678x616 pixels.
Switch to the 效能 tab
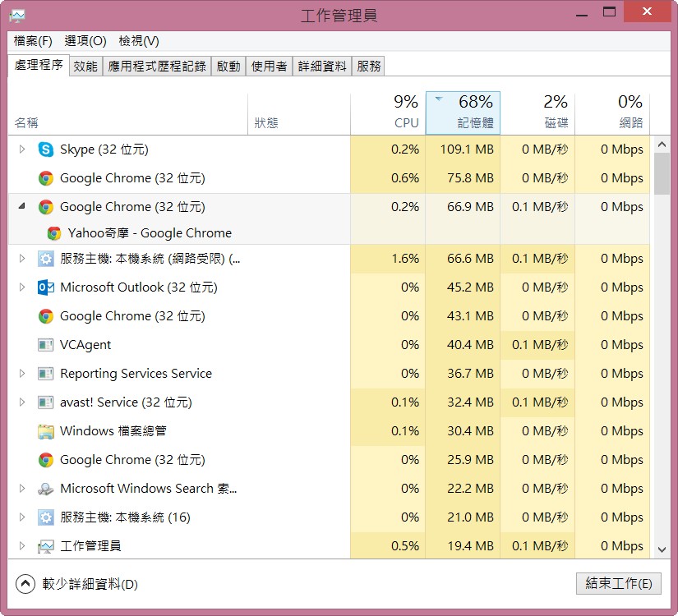coord(85,67)
